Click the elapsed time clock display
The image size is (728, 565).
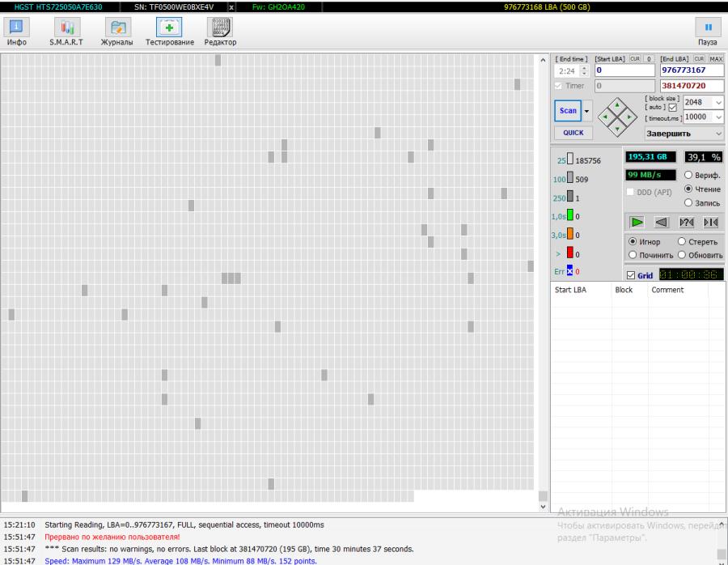[691, 274]
